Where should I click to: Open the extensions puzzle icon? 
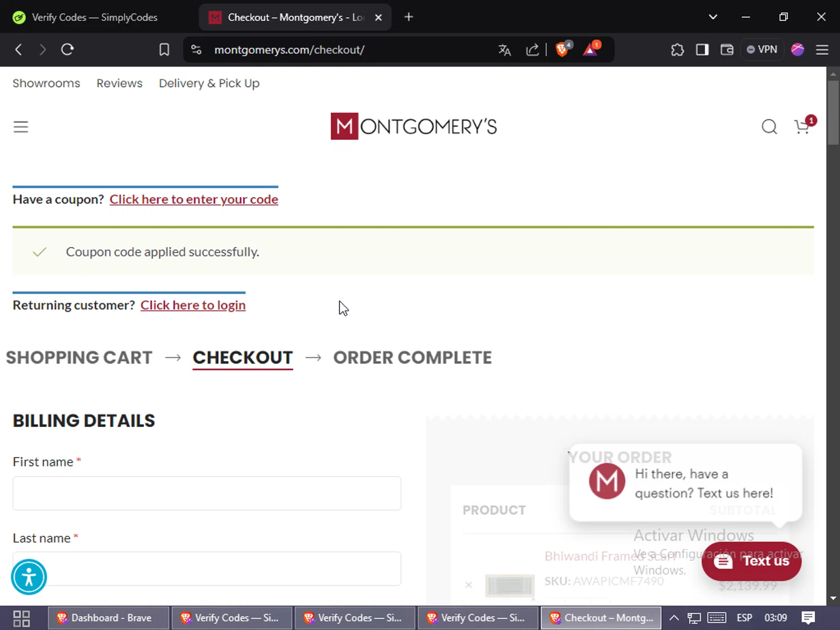coord(677,50)
